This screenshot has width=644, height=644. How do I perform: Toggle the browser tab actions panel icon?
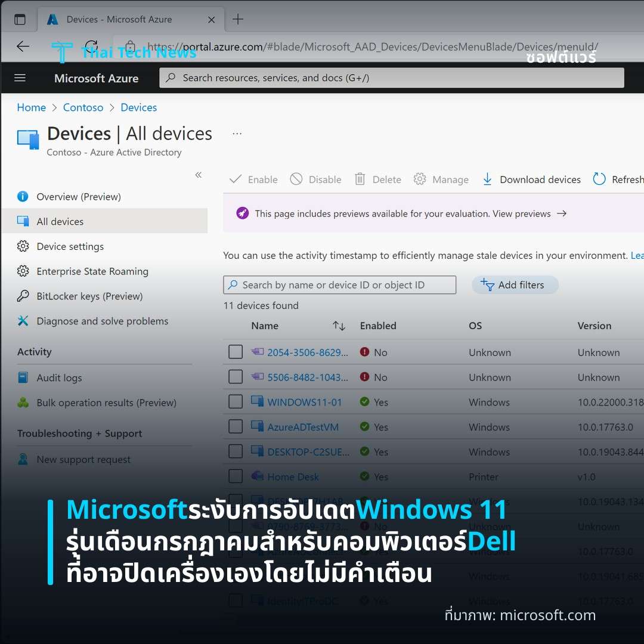click(20, 19)
